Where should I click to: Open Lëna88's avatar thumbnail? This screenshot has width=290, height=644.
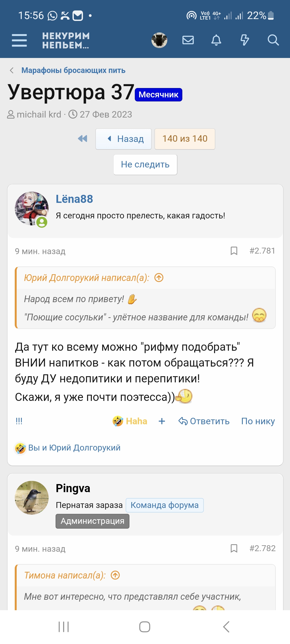click(32, 208)
